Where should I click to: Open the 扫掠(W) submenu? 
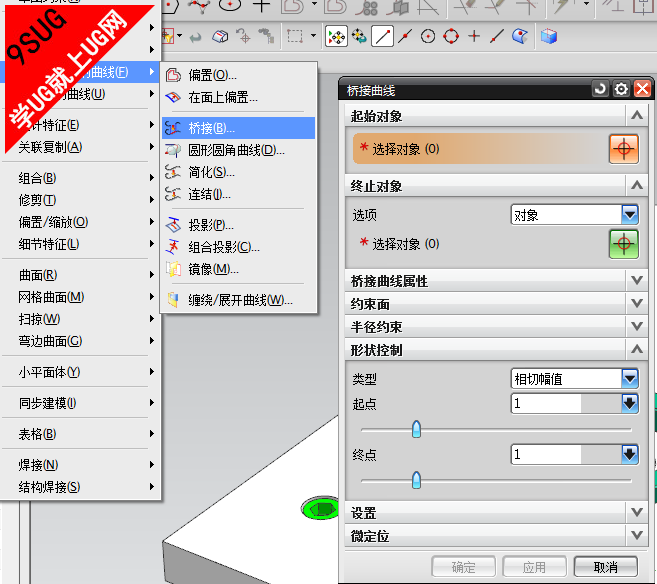click(x=79, y=319)
